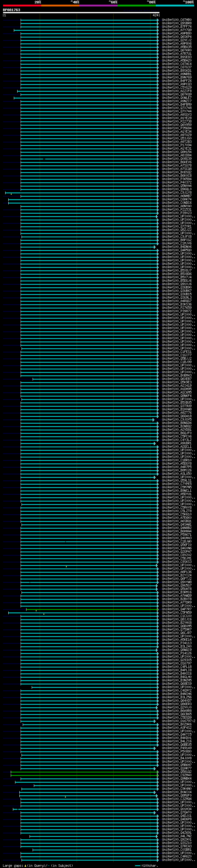Select UniRef100_Q6BES9 label

point(176,683)
